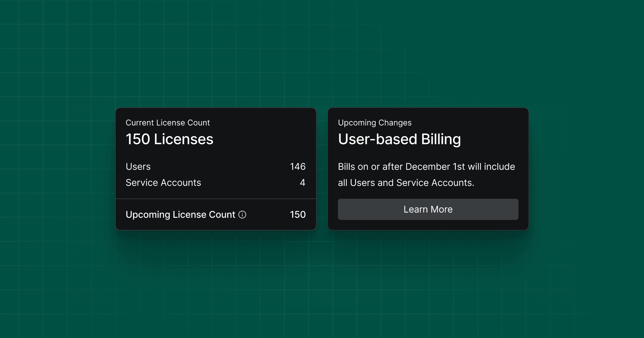Click the Upcoming License Count info icon

(x=242, y=215)
